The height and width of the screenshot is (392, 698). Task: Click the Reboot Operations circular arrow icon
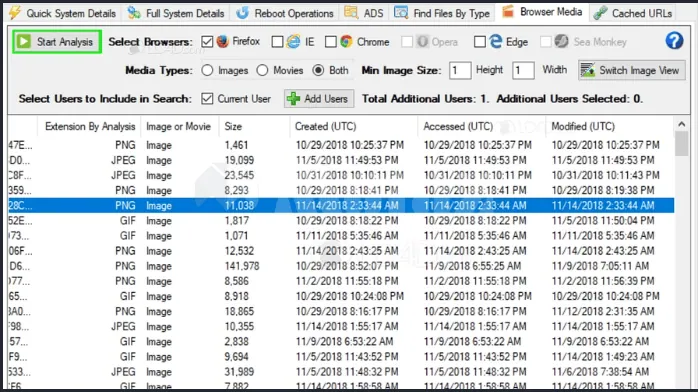pos(242,13)
